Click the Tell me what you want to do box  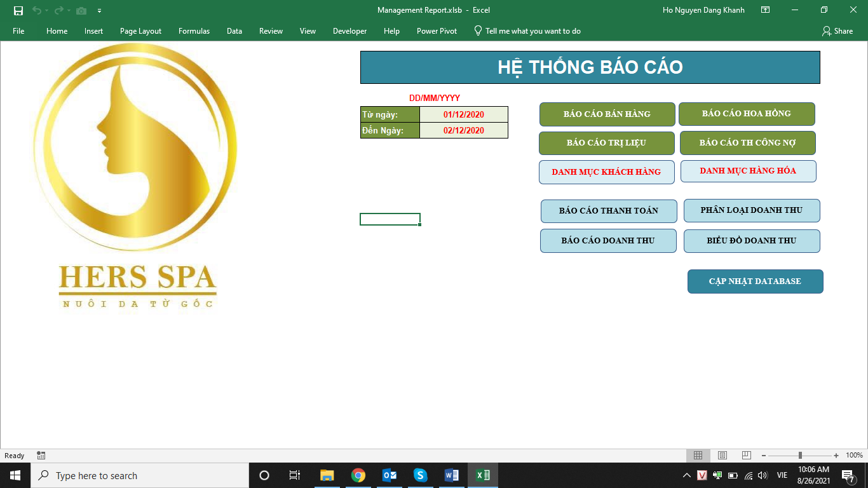pyautogui.click(x=527, y=31)
